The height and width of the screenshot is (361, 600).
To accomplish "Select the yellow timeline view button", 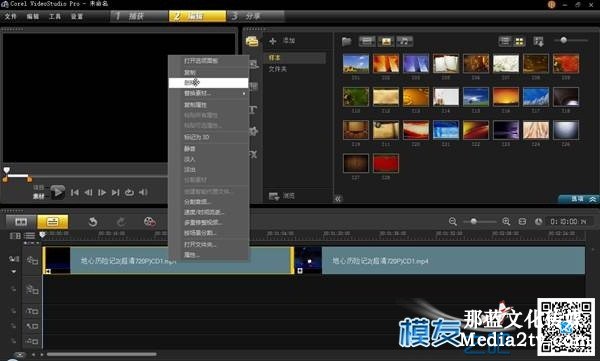I will [53, 221].
